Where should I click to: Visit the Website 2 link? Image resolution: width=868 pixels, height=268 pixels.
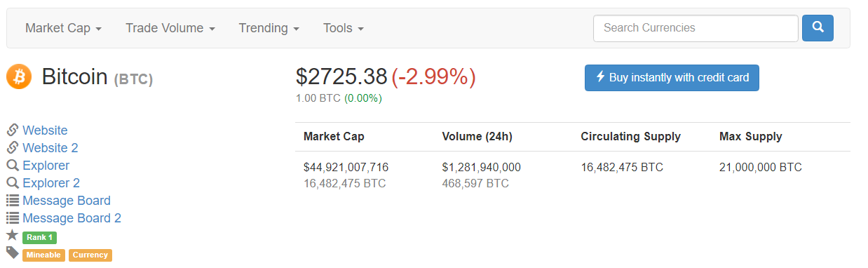(x=50, y=148)
